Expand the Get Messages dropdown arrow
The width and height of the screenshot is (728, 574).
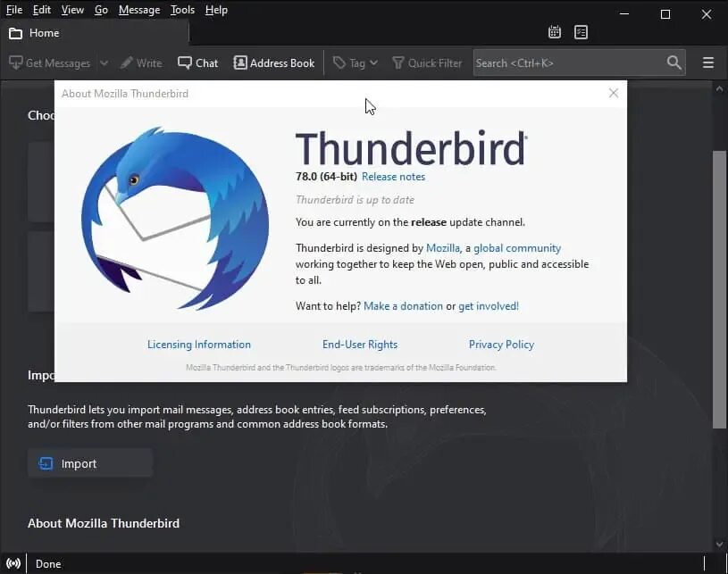104,62
